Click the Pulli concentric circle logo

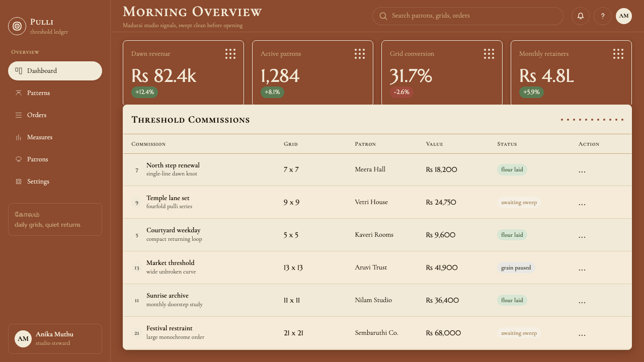tap(17, 26)
